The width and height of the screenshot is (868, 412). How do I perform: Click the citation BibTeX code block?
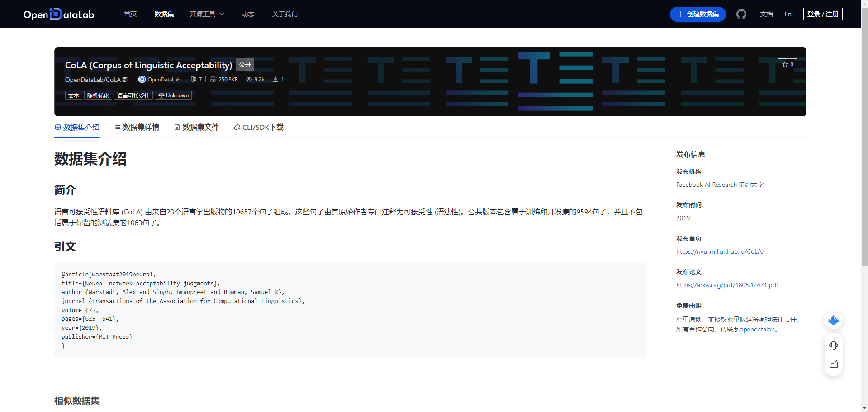pyautogui.click(x=351, y=310)
